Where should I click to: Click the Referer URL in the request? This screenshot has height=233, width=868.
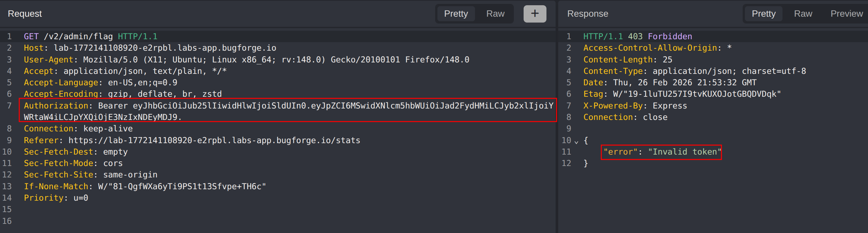[214, 140]
